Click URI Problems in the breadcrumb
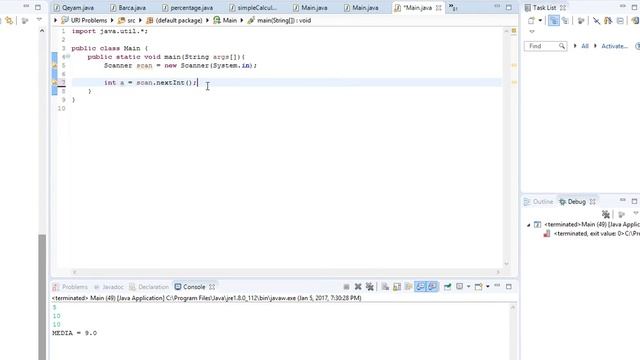 click(x=84, y=20)
